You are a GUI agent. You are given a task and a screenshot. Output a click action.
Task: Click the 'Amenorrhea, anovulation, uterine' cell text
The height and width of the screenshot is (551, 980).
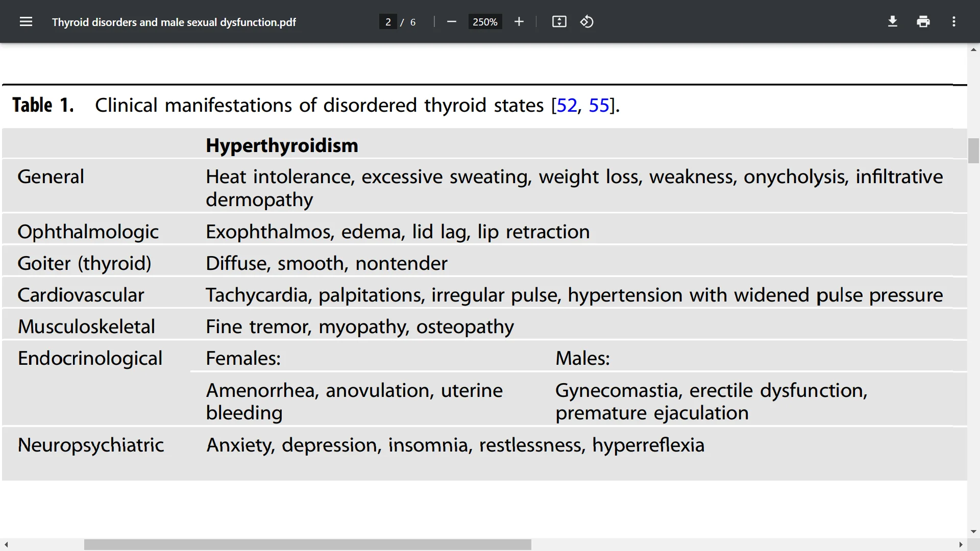click(354, 391)
